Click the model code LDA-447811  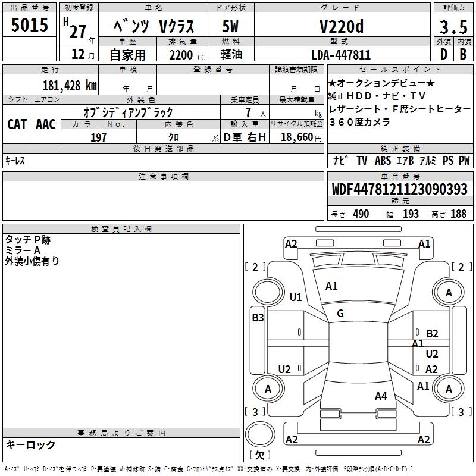coord(341,55)
